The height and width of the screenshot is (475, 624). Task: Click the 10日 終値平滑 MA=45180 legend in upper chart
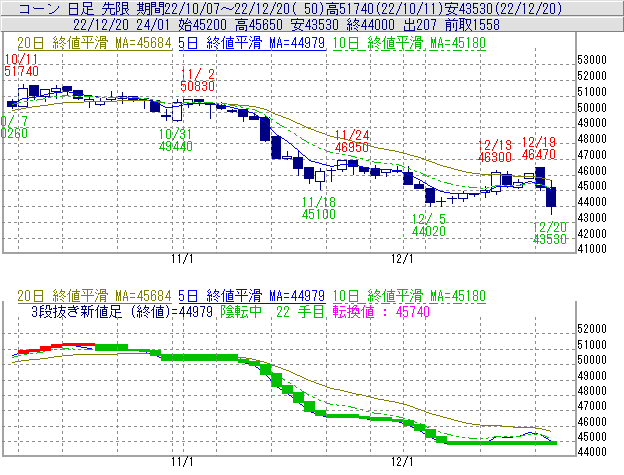click(x=409, y=43)
